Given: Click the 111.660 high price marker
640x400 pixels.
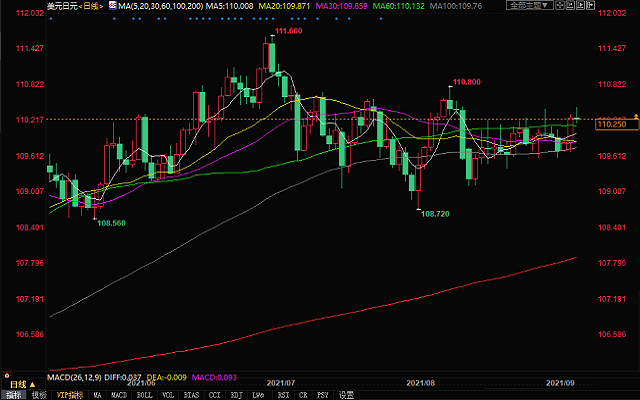Looking at the screenshot, I should coord(288,31).
